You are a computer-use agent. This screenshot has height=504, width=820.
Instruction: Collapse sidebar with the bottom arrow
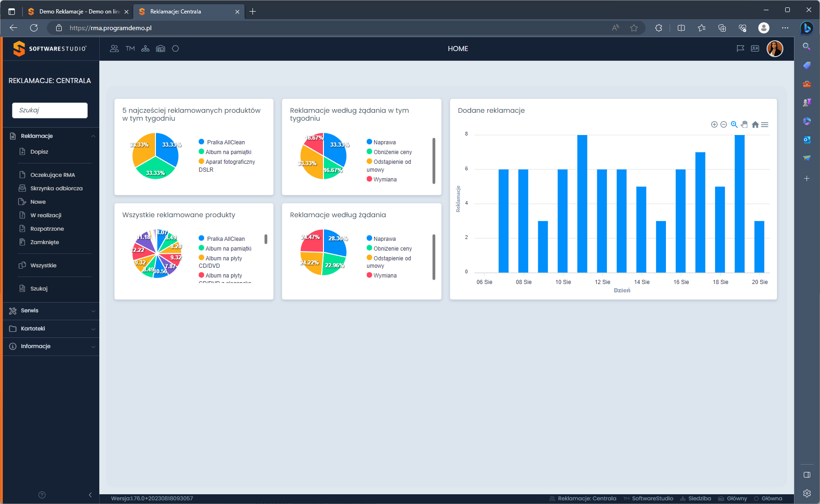click(x=90, y=495)
